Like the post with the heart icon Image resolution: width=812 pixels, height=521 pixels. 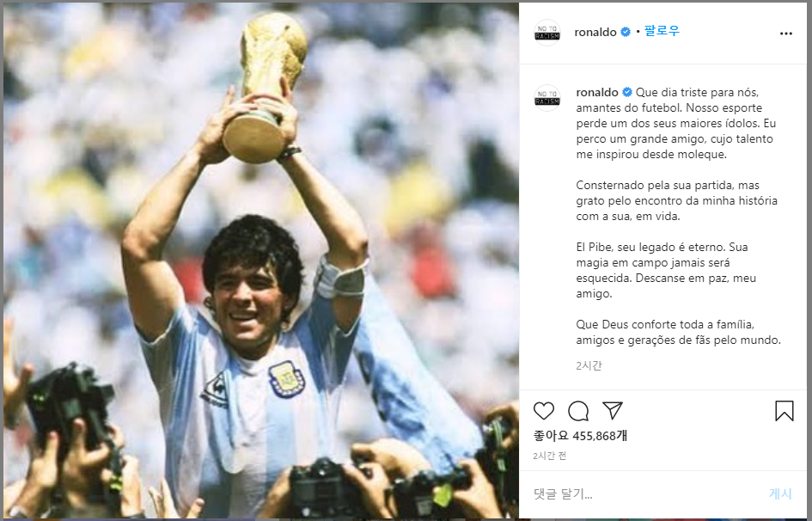[x=544, y=411]
